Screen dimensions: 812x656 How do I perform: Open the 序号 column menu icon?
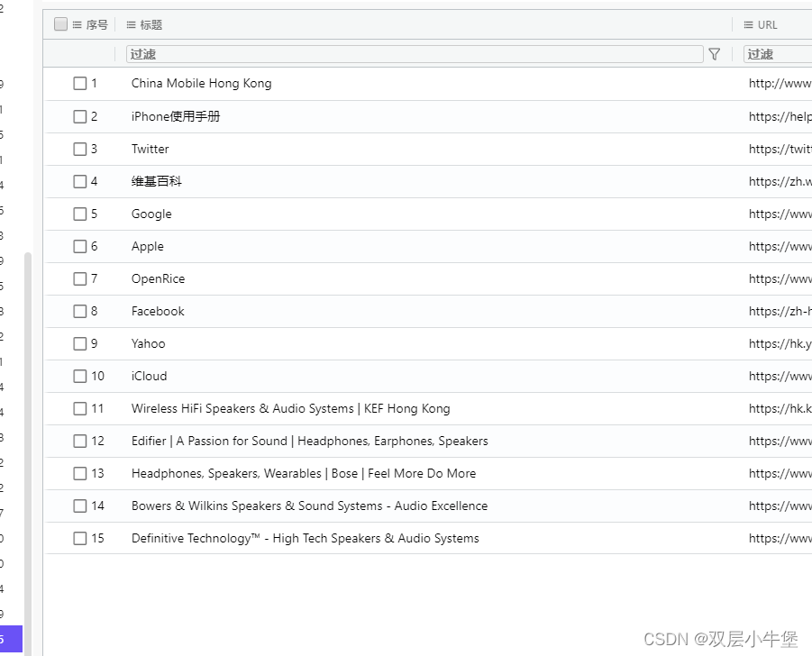tap(78, 25)
